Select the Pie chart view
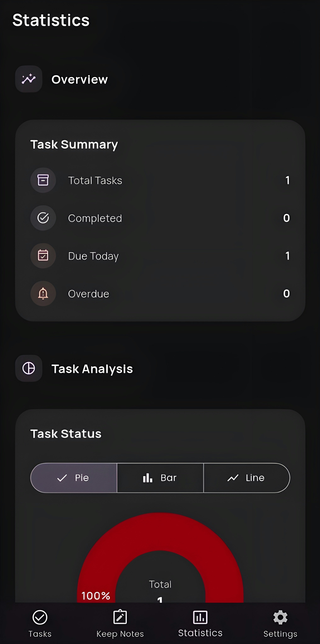 pyautogui.click(x=74, y=477)
